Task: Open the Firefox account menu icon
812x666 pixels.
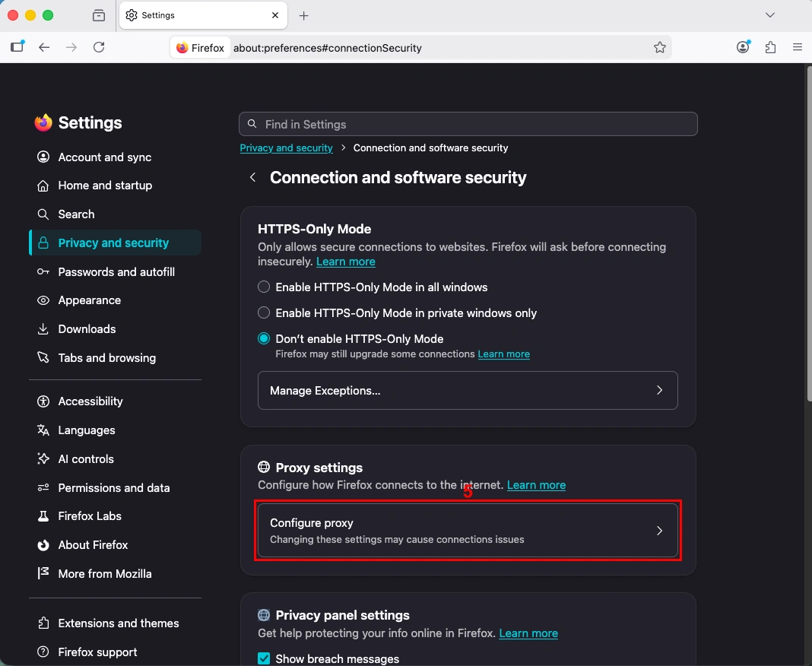Action: pos(743,47)
